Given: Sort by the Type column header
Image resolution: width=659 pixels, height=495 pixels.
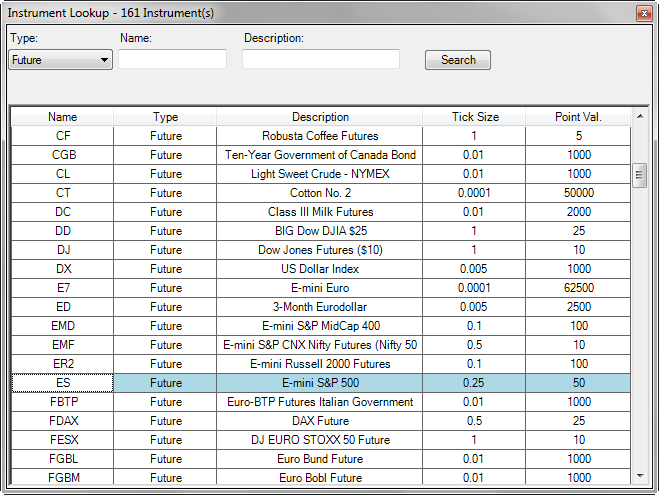Looking at the screenshot, I should click(165, 117).
